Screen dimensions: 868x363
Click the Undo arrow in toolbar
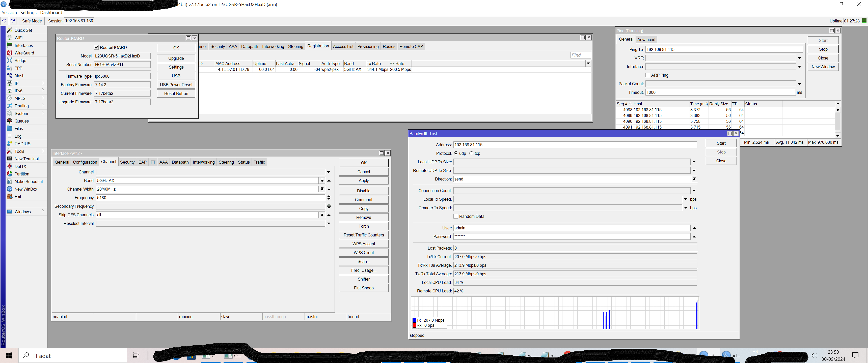pyautogui.click(x=4, y=21)
